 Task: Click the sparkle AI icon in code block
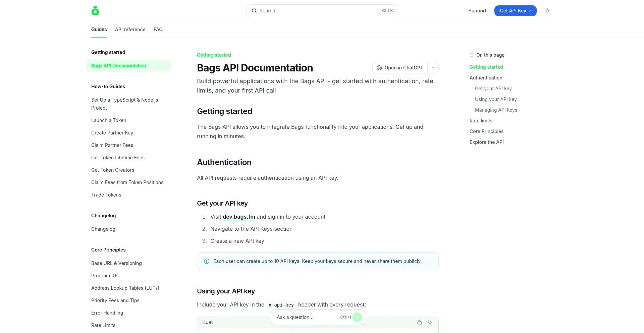(x=430, y=323)
